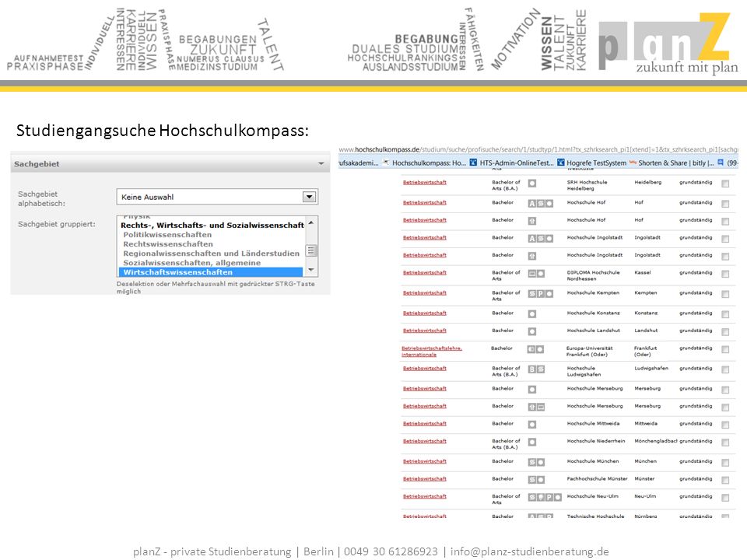The height and width of the screenshot is (560, 747).
Task: Open the Betriebswirtschaft link for Hochschule Niederrhein
Action: (x=425, y=441)
